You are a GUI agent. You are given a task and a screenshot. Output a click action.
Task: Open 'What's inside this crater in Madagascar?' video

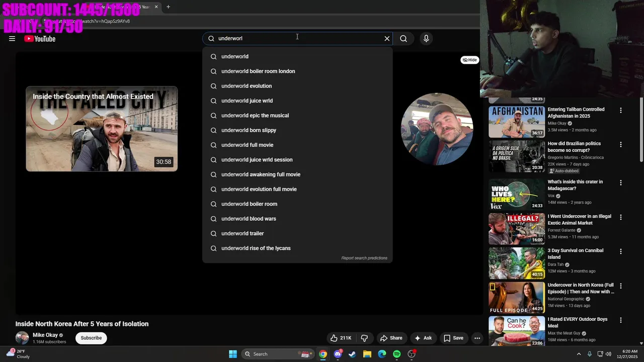(x=575, y=185)
